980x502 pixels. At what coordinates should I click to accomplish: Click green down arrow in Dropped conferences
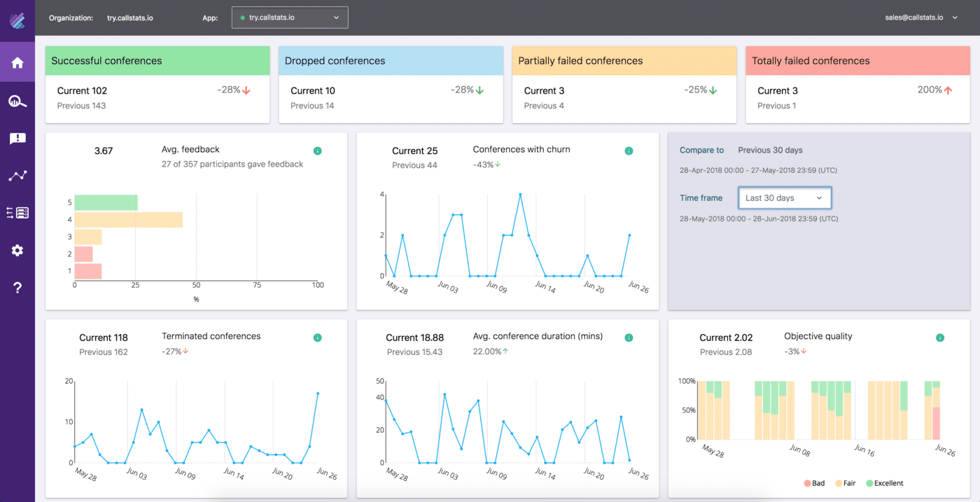[479, 90]
